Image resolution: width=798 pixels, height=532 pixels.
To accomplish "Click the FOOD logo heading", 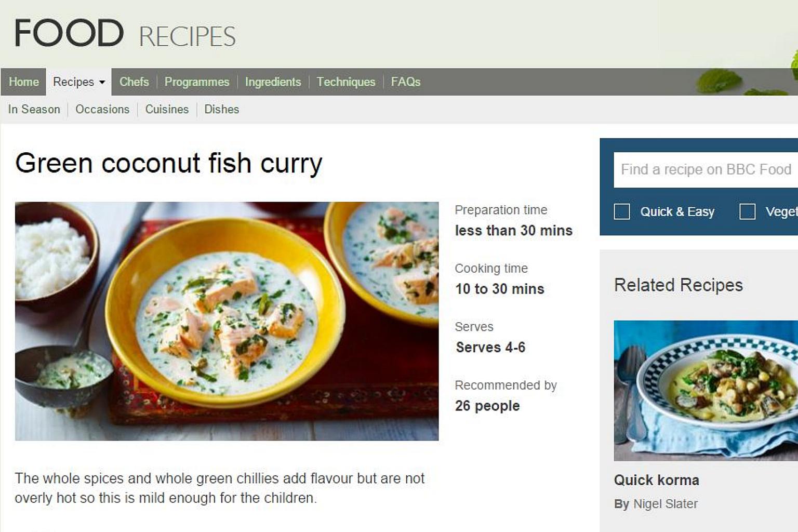I will click(69, 33).
